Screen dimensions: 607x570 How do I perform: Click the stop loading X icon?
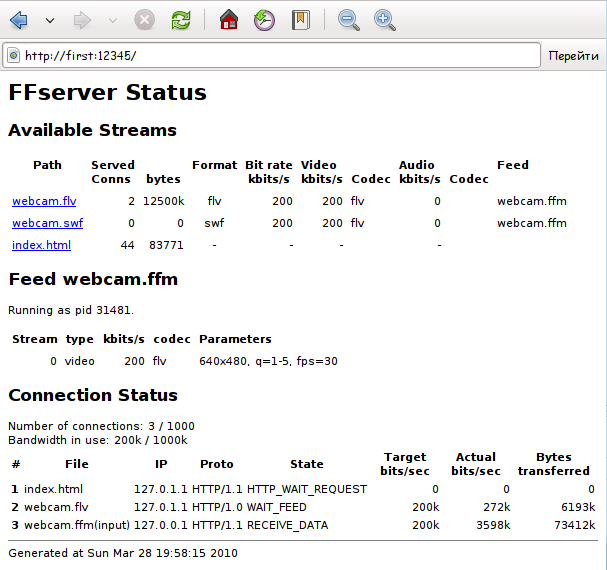point(144,19)
